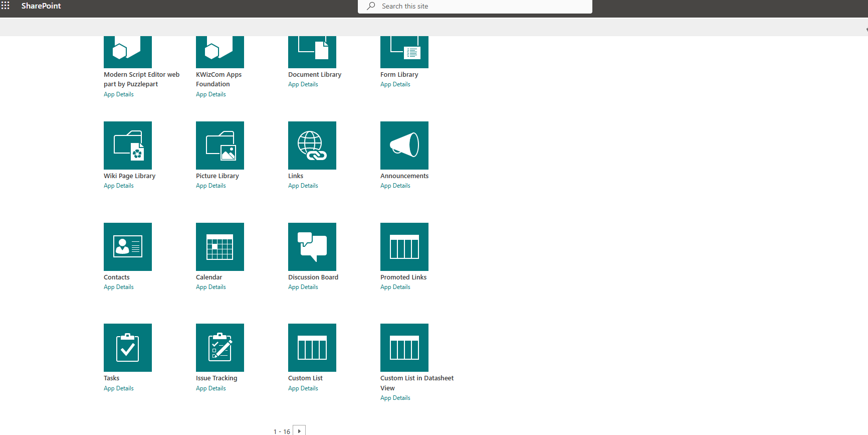Choose the Issue Tracking app icon

(x=220, y=348)
